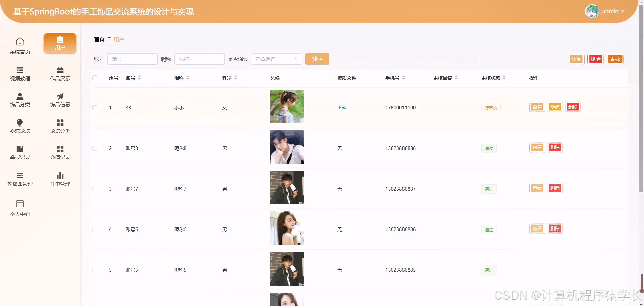Download 资质文件 for account 33

pos(342,108)
